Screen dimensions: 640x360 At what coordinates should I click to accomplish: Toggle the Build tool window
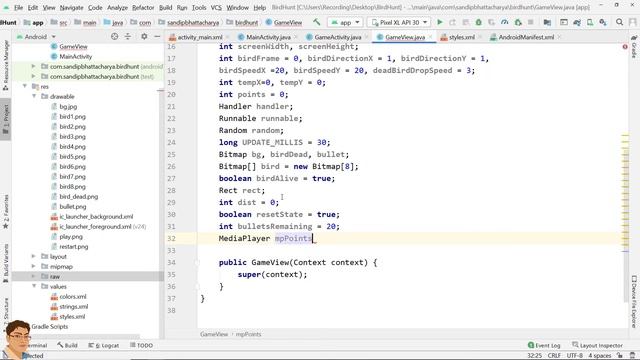(x=67, y=345)
